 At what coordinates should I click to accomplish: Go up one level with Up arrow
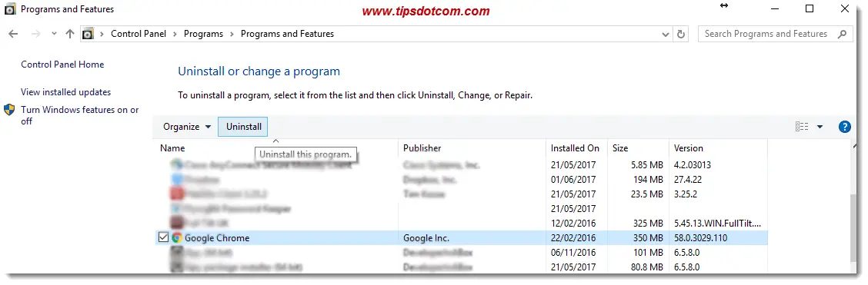(x=70, y=34)
